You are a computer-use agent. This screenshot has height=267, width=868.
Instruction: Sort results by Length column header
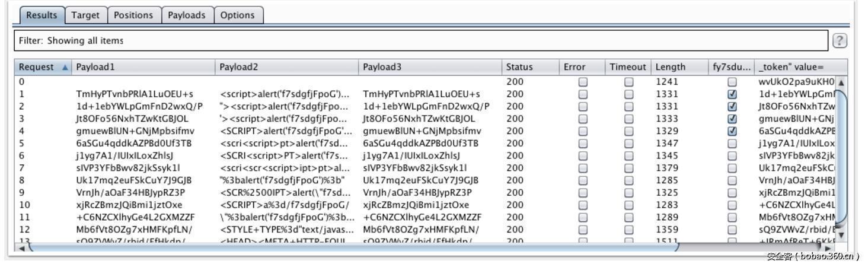[x=671, y=67]
